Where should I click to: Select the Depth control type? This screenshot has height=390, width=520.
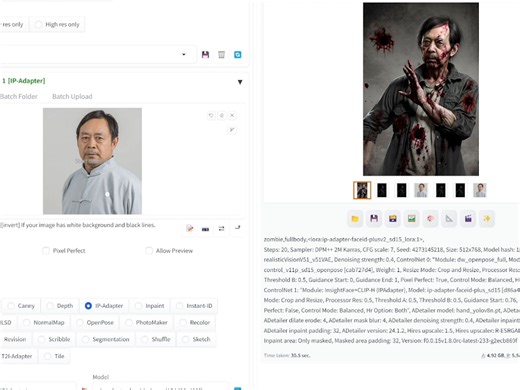point(60,306)
